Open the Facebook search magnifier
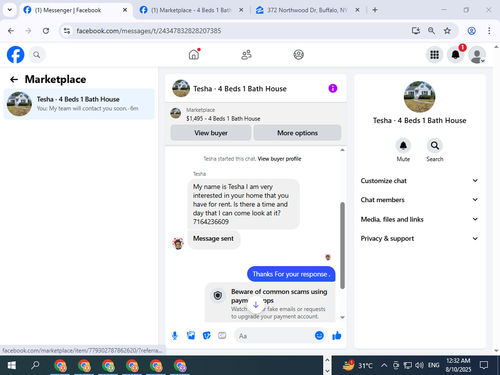Image resolution: width=500 pixels, height=375 pixels. [x=37, y=55]
